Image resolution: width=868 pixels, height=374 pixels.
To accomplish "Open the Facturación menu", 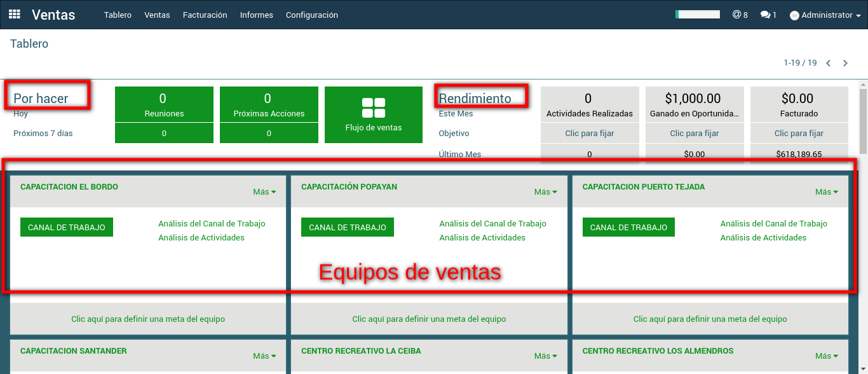I will [205, 15].
